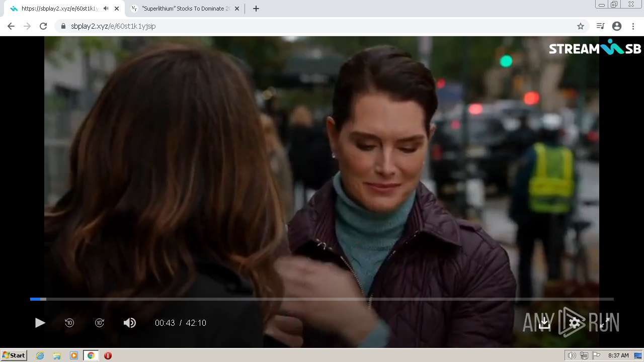The image size is (644, 362).
Task: Open Action Center flag icon
Action: [x=596, y=355]
